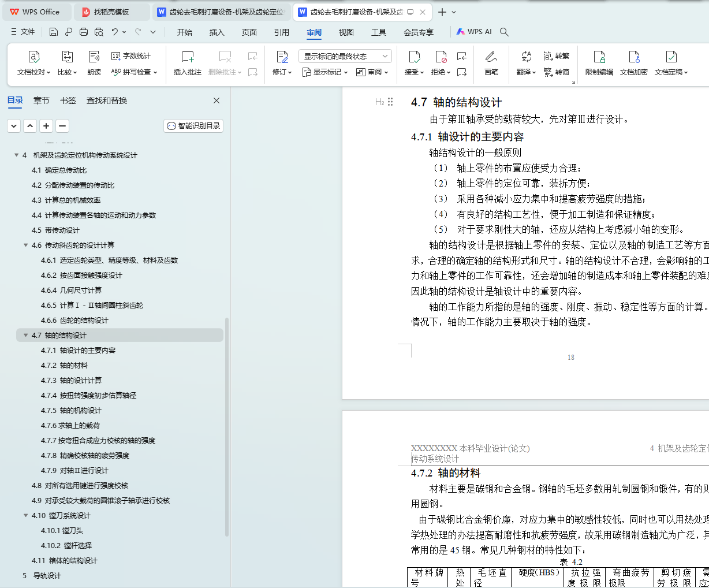Open the Review pane (审阅) dropdown
The height and width of the screenshot is (588, 709).
(372, 72)
